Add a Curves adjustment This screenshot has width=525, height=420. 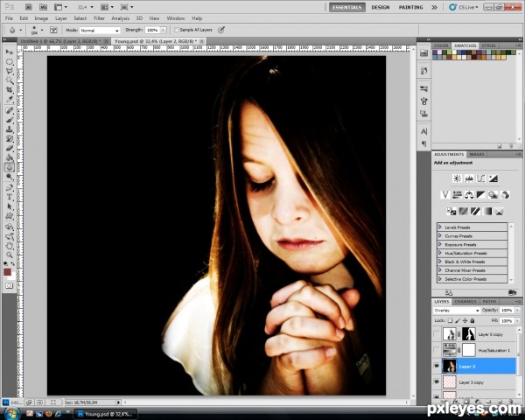[x=481, y=178]
